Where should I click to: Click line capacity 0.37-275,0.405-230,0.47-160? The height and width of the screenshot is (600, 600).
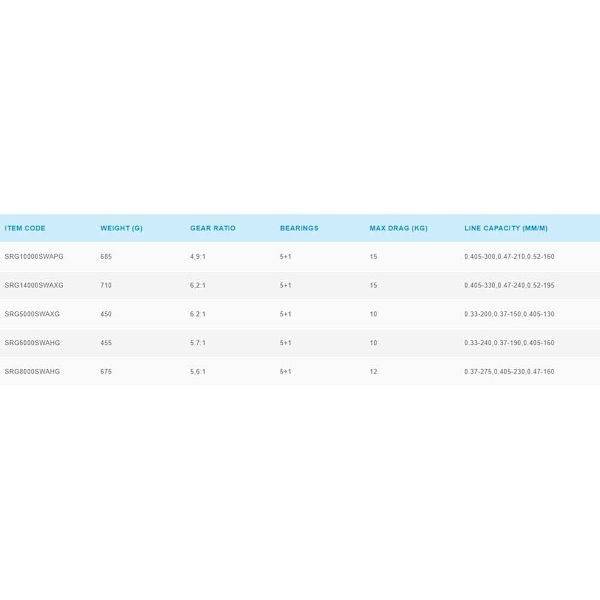coord(509,371)
